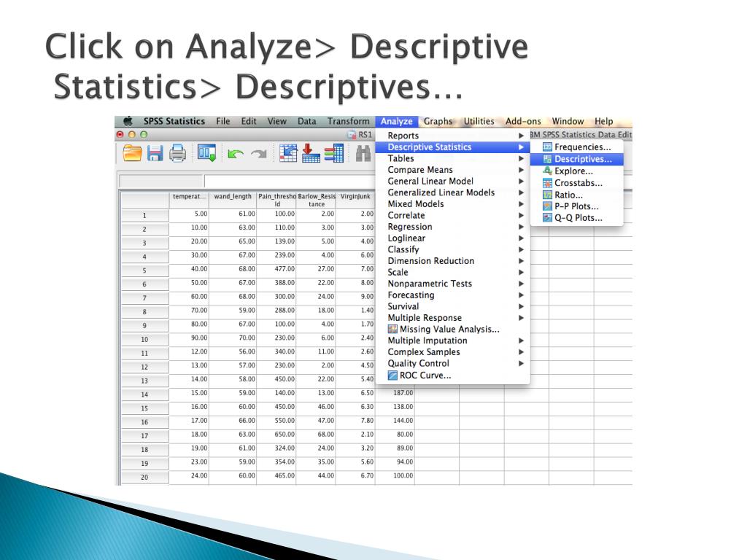Open the Window menu
The image size is (747, 560).
[x=568, y=121]
